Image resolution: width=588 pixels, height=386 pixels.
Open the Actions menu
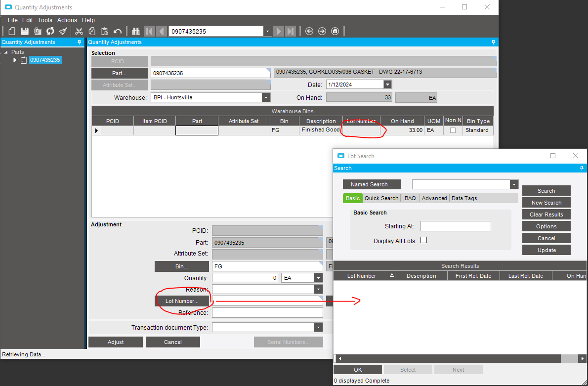point(67,20)
